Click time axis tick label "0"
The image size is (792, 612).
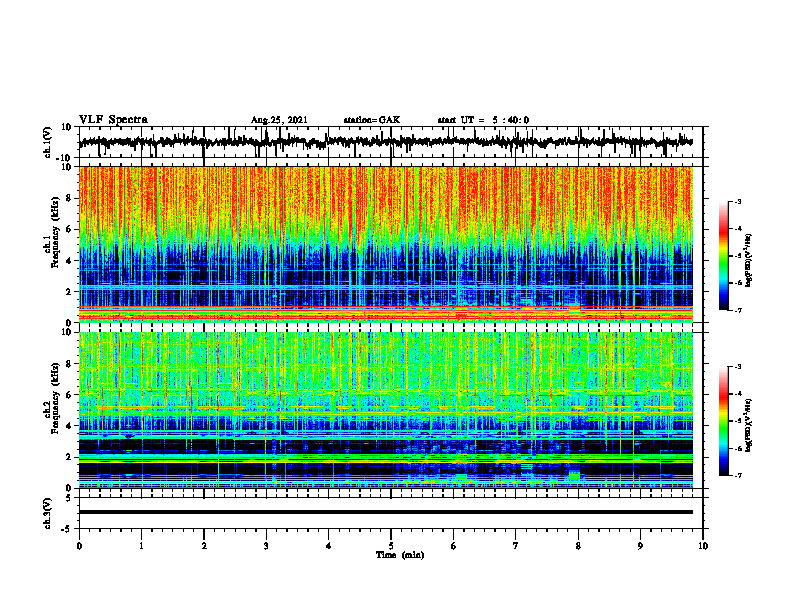pos(79,546)
